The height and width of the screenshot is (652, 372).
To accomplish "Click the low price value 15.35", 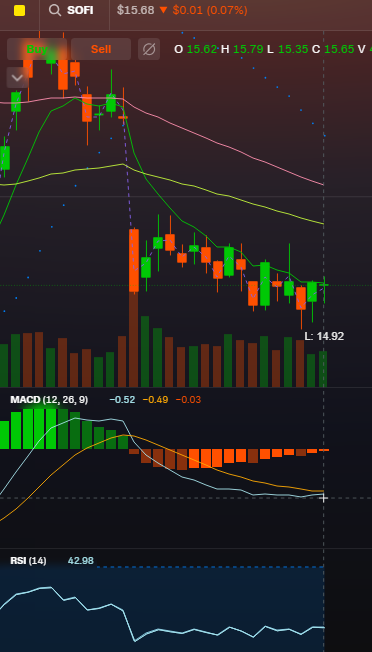I will (293, 49).
